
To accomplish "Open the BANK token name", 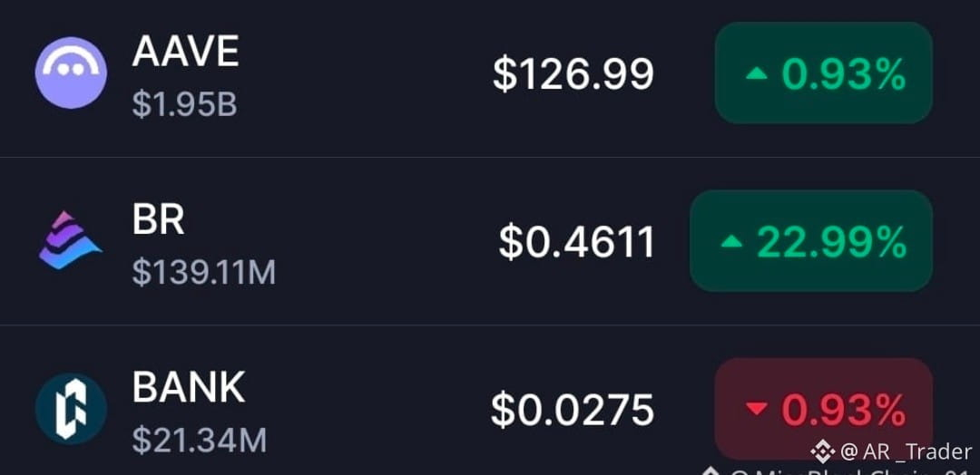I will 188,387.
